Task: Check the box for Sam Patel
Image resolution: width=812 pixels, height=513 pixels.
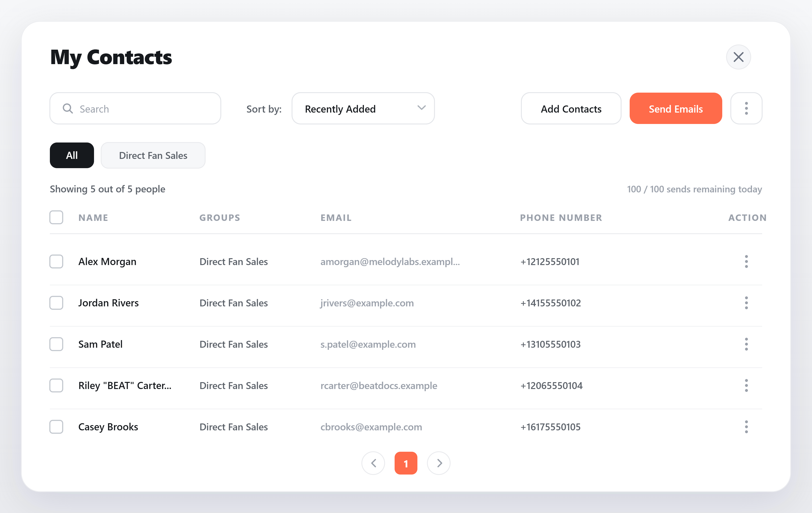Action: [56, 344]
